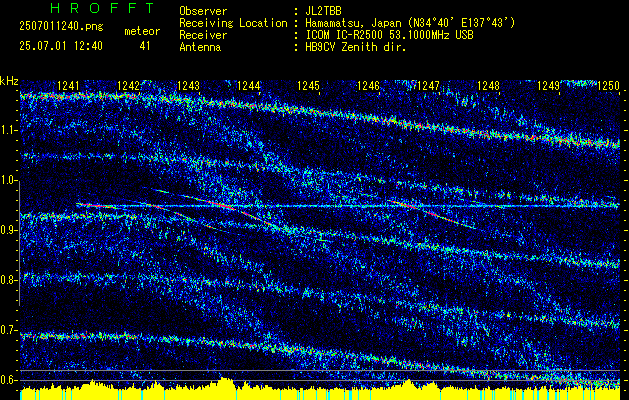The height and width of the screenshot is (400, 629).
Task: Click the 1241 time marker
Action: (68, 86)
